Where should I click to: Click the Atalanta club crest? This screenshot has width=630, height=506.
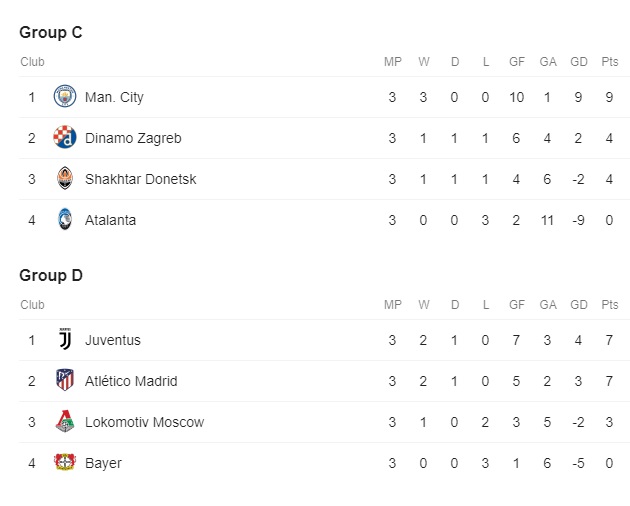(65, 219)
